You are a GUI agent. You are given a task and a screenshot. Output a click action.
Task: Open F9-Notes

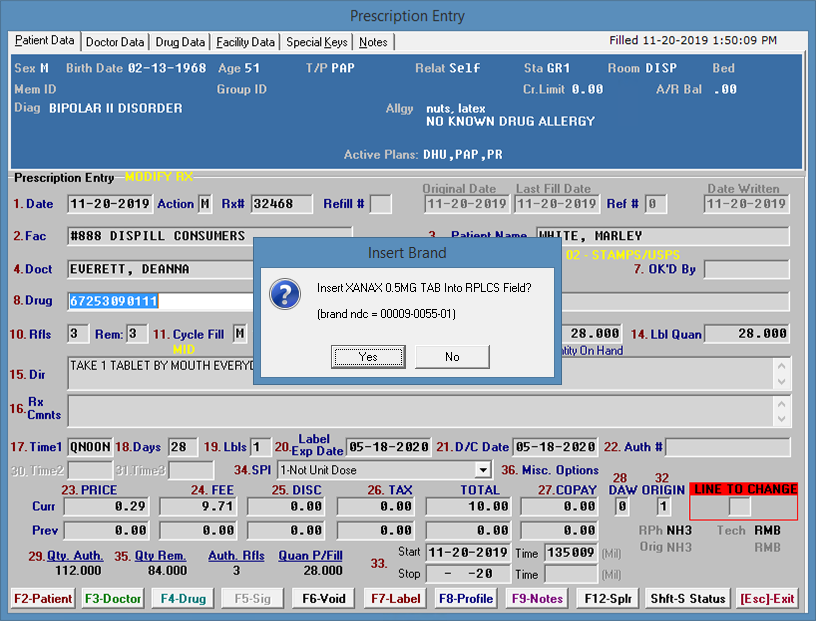click(x=537, y=598)
